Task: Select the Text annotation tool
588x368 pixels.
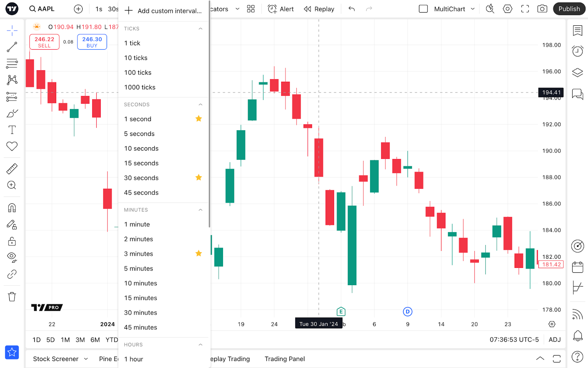Action: (12, 130)
